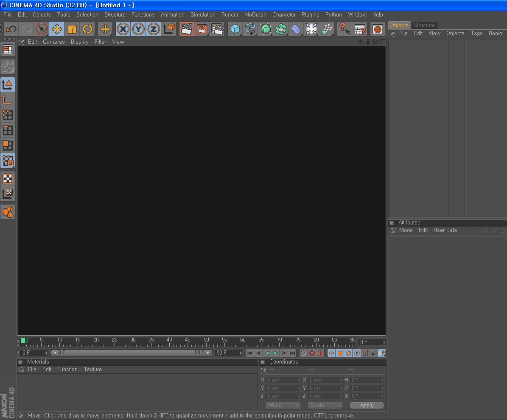Select the Live Selection tool
This screenshot has width=507, height=420.
[x=42, y=29]
